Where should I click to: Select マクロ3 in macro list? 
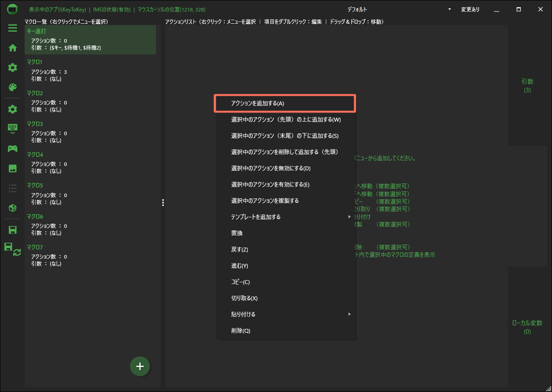point(90,132)
